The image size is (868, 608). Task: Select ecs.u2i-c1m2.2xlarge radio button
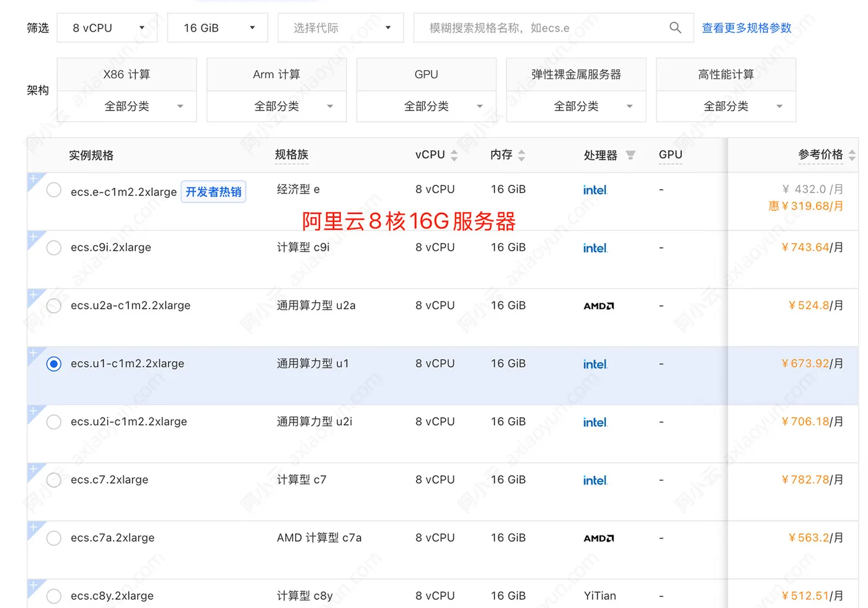(54, 422)
